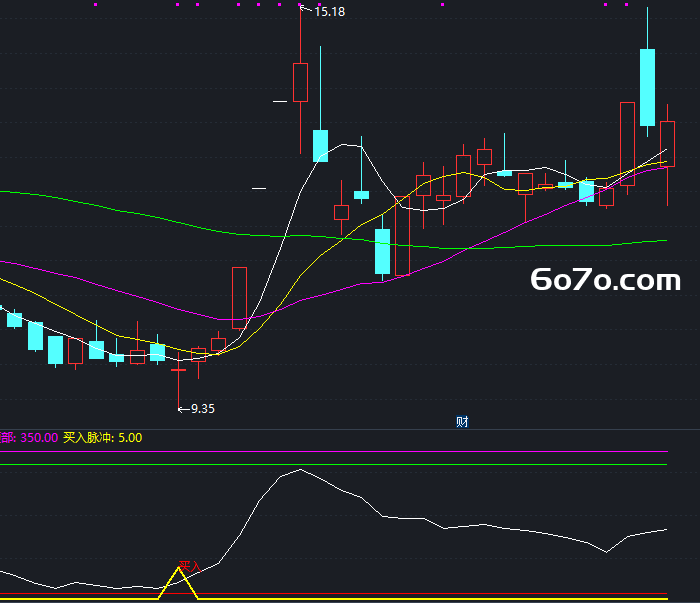
Task: Click the blue 财 marker icon
Action: coord(462,422)
